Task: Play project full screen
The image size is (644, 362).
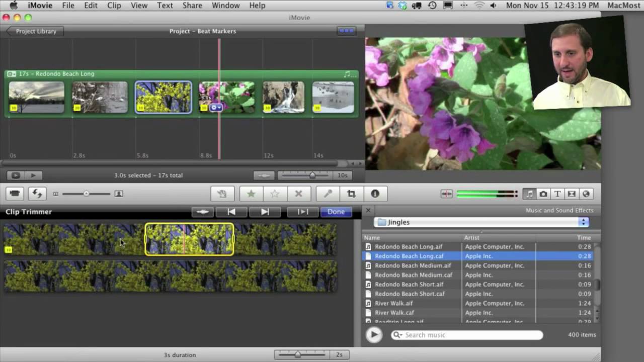Action: [x=16, y=175]
